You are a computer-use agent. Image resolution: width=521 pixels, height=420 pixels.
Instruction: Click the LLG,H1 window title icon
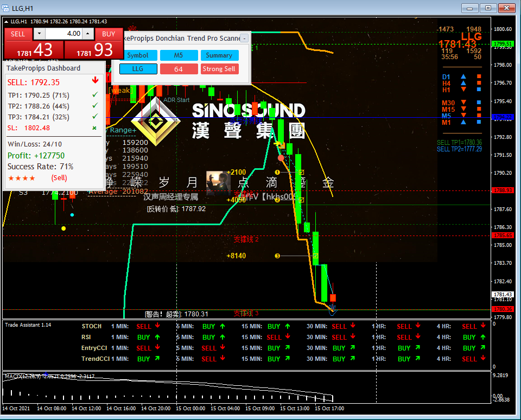(5, 8)
